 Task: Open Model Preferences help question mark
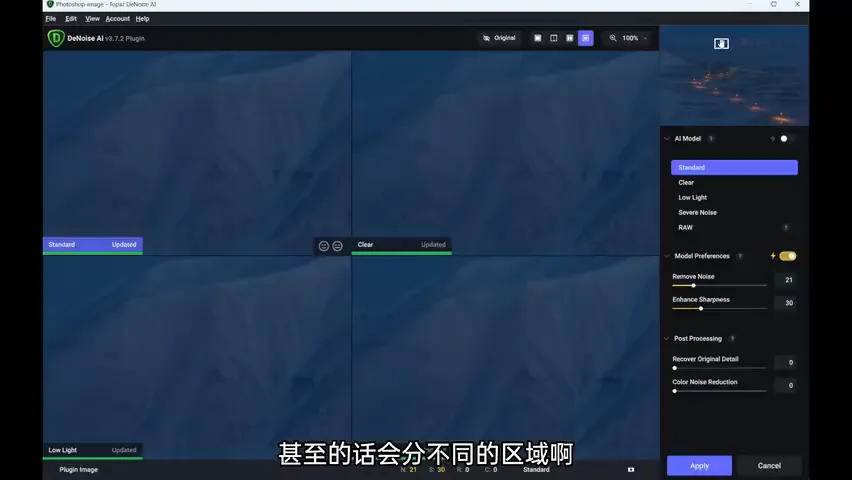click(x=740, y=256)
